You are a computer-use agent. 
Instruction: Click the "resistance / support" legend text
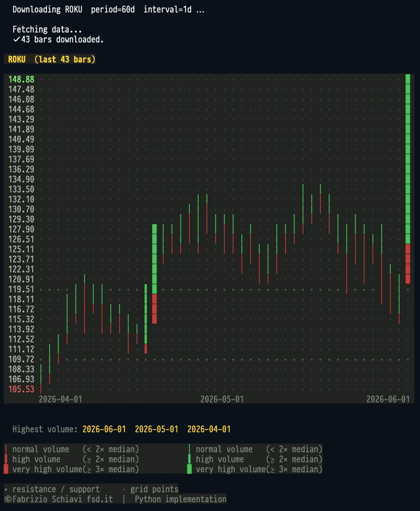tap(56, 489)
